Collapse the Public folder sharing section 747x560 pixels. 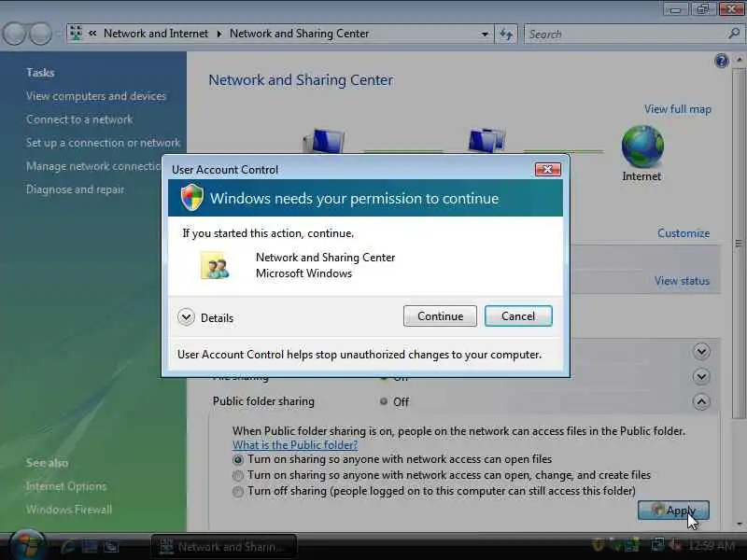(x=701, y=402)
